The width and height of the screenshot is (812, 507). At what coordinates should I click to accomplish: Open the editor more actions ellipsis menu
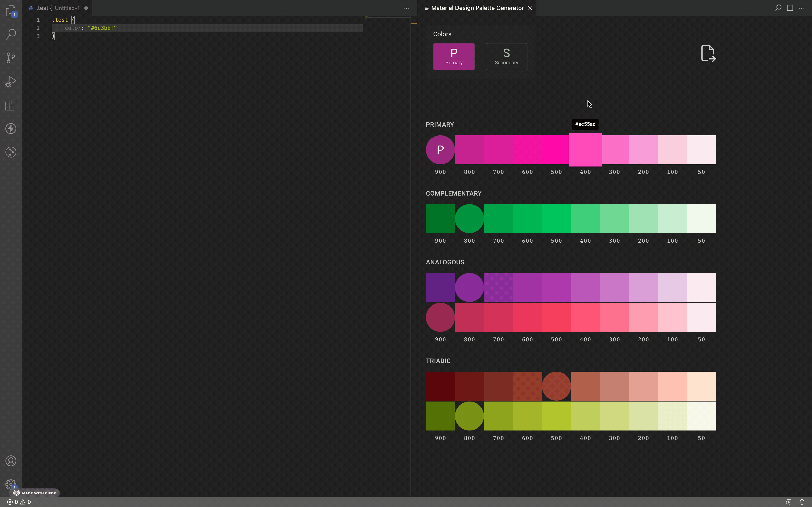coord(406,8)
